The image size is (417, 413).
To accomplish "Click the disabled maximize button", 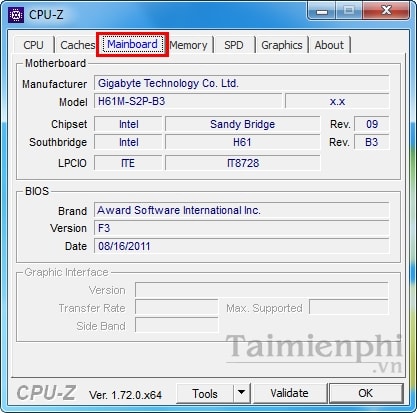I will pyautogui.click(x=349, y=11).
